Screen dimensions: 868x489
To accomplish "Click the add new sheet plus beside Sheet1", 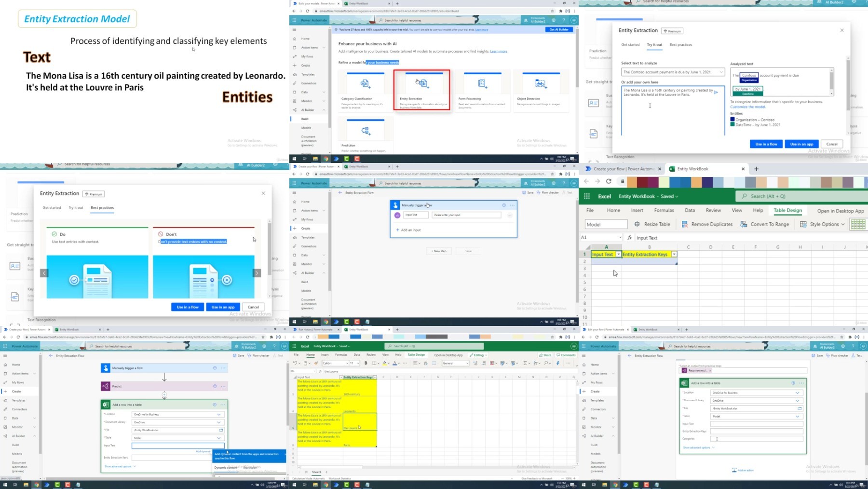I will coord(326,472).
